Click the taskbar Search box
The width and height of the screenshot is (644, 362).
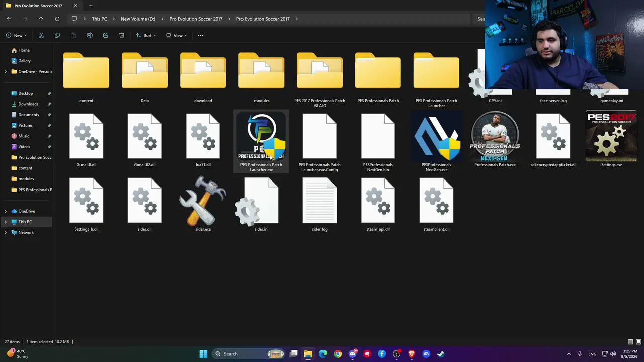[x=249, y=354]
